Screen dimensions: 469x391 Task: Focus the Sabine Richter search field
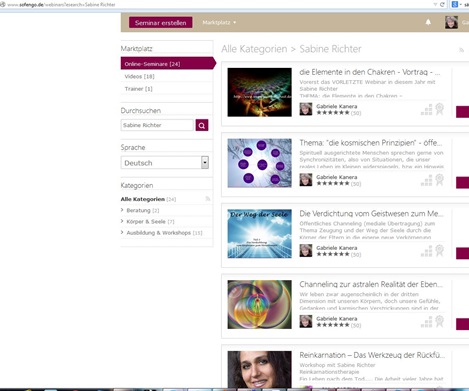(x=157, y=125)
